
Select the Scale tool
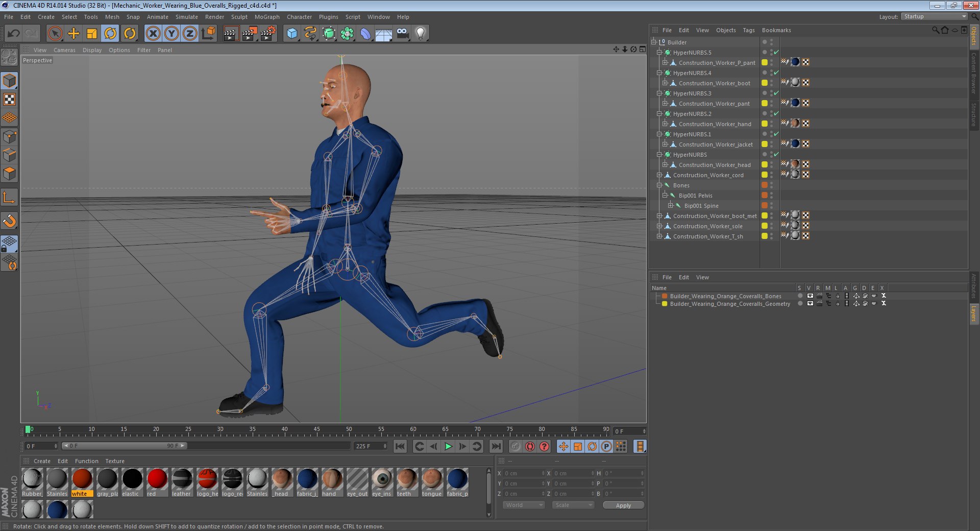click(x=92, y=34)
